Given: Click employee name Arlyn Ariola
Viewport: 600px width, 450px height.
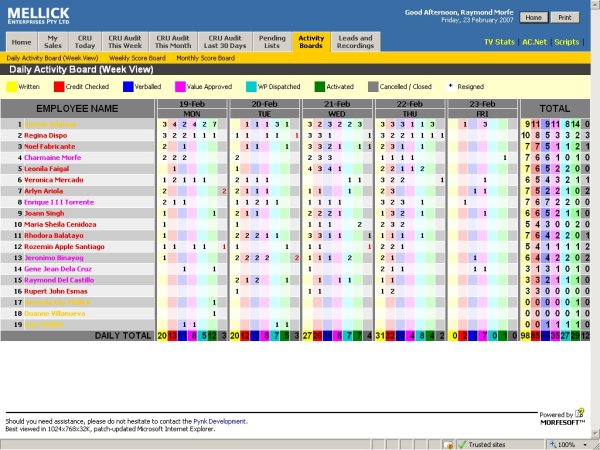Looking at the screenshot, I should coord(44,191).
